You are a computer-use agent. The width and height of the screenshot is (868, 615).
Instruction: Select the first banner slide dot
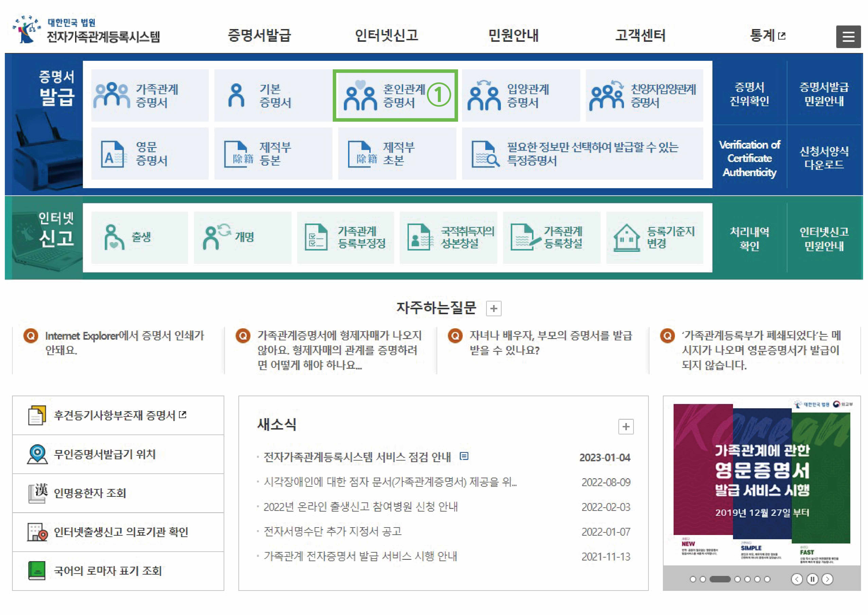pyautogui.click(x=693, y=579)
